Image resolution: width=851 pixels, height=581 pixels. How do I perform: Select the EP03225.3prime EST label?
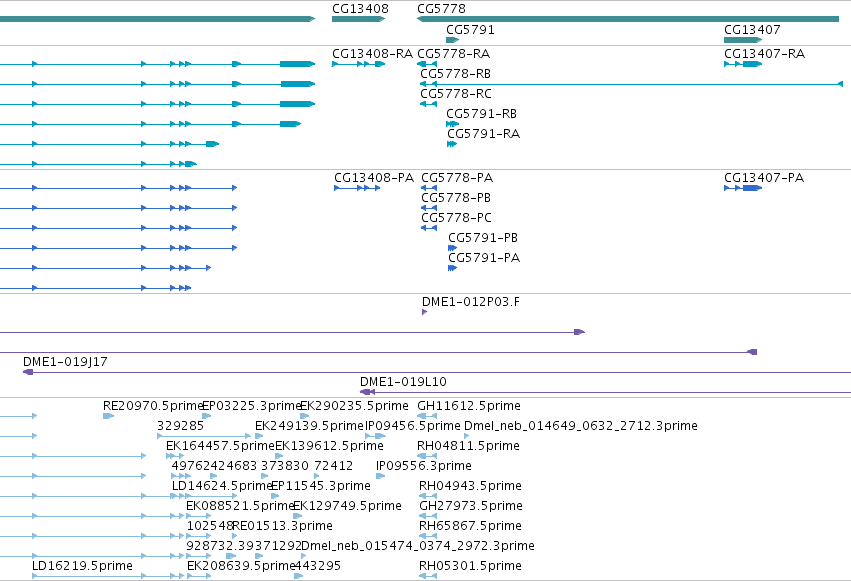252,406
